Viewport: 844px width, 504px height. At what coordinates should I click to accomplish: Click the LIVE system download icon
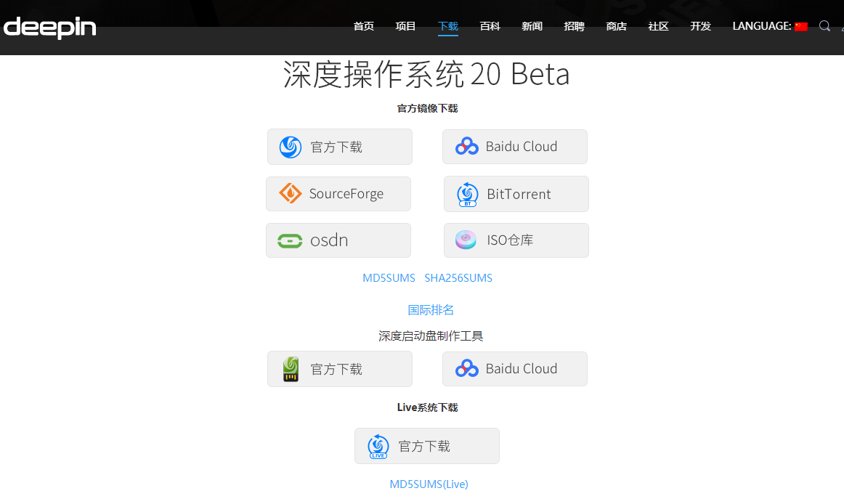(x=378, y=447)
